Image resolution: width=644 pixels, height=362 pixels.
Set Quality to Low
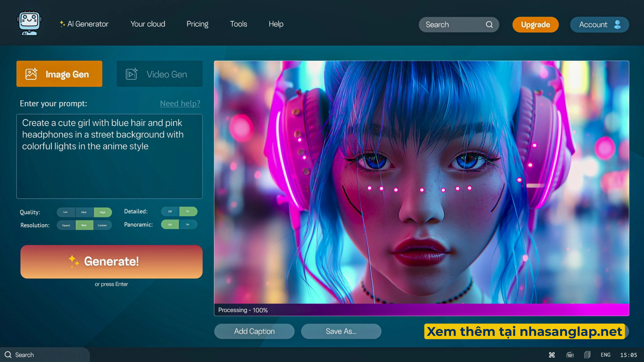coord(65,212)
